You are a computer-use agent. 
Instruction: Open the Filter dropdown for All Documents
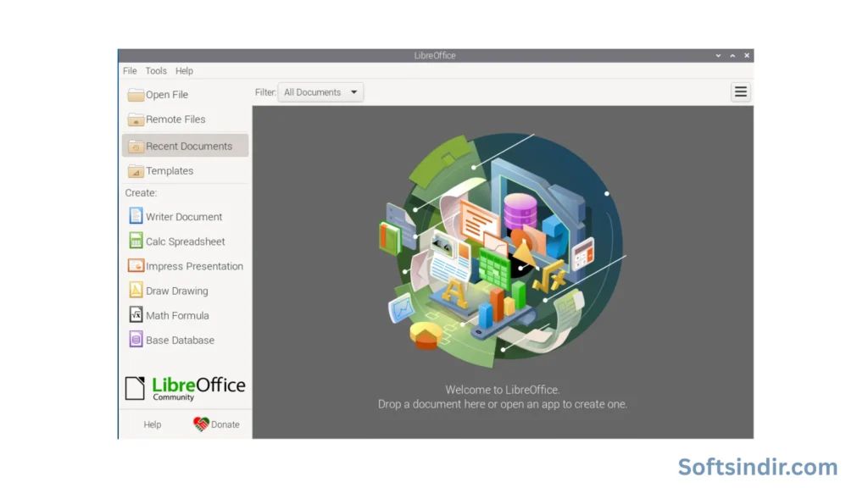click(x=320, y=91)
